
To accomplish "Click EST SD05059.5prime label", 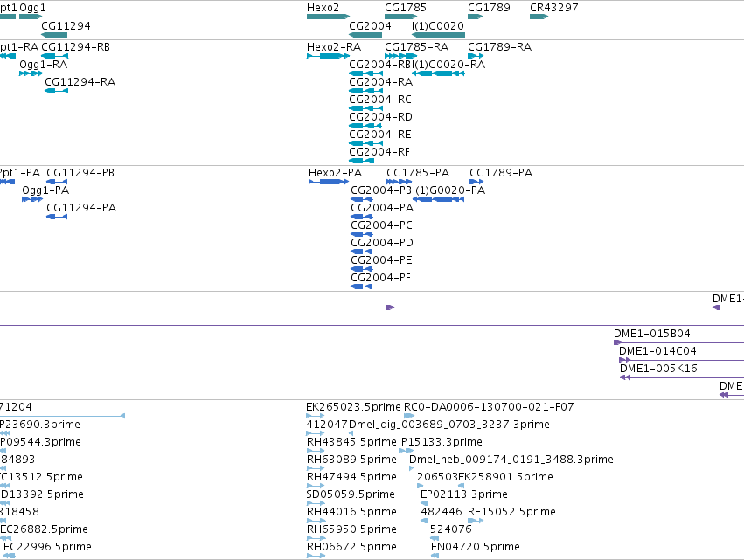I will (x=351, y=495).
